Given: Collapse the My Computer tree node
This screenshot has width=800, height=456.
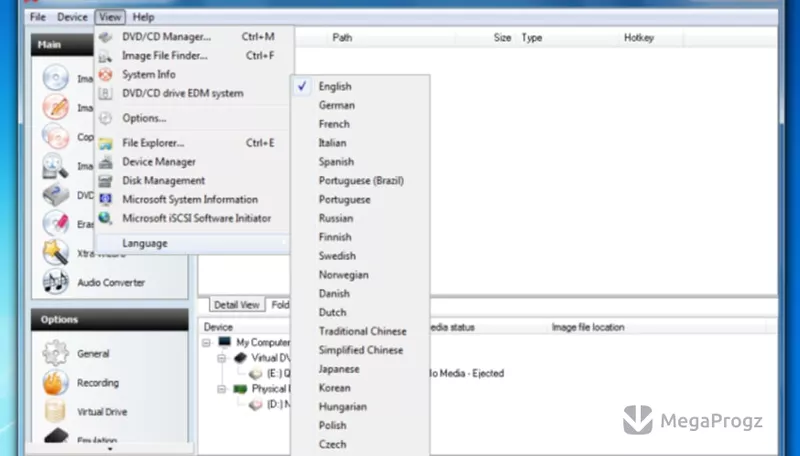Looking at the screenshot, I should click(x=207, y=342).
